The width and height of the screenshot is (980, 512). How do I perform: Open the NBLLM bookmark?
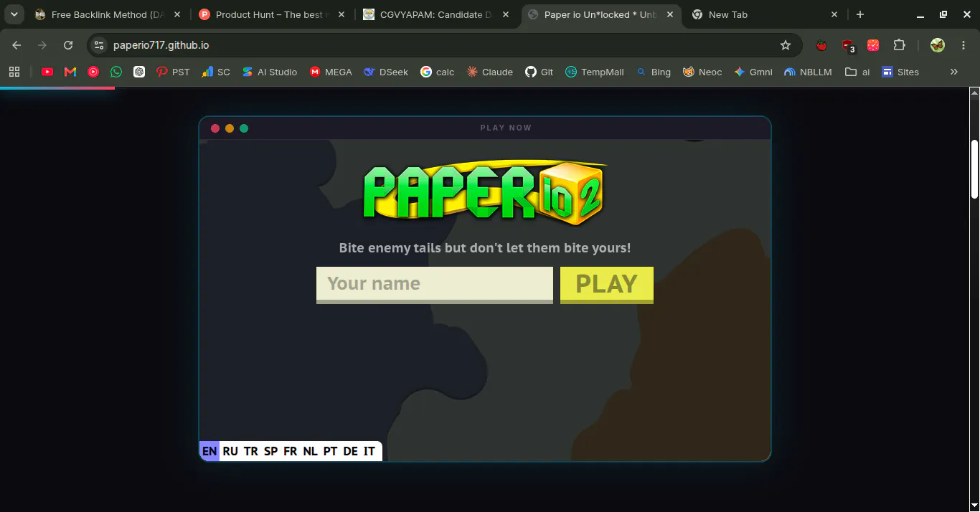[x=809, y=72]
